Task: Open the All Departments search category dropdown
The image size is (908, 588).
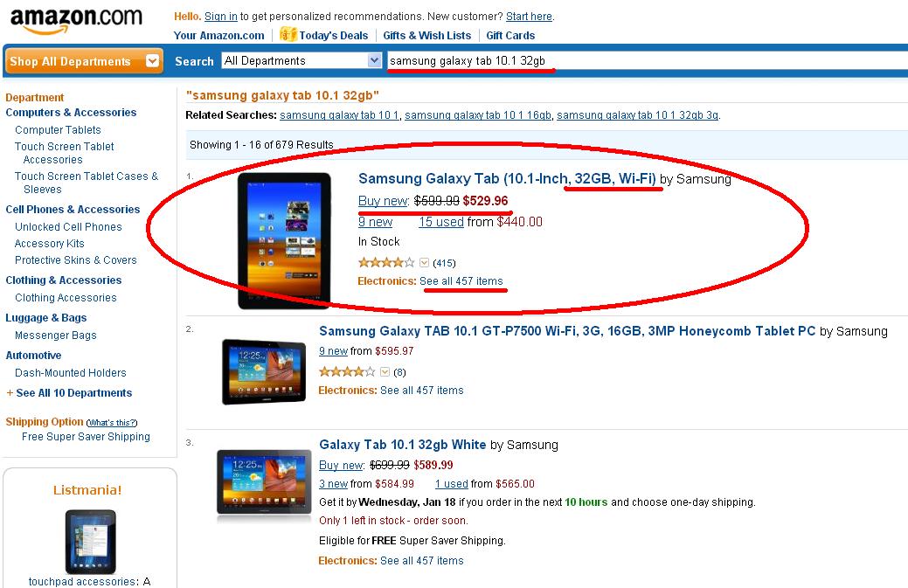Action: point(375,60)
